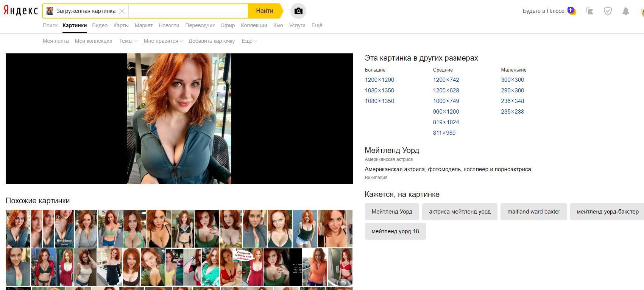Viewport: 644px width, 290px height.
Task: Click Будьте в Плюсе link
Action: (x=543, y=11)
